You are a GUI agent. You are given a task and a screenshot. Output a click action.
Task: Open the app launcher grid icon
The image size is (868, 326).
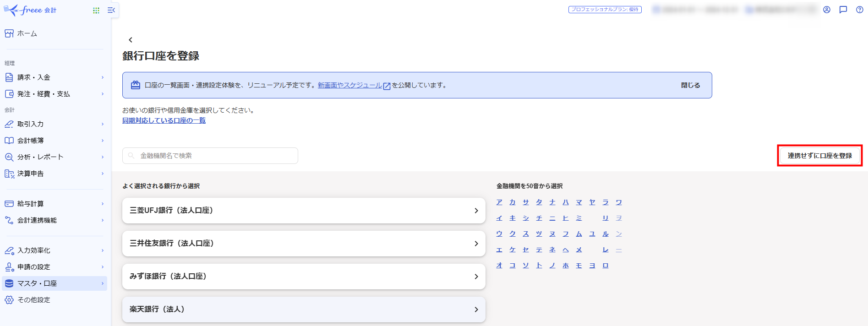[96, 10]
